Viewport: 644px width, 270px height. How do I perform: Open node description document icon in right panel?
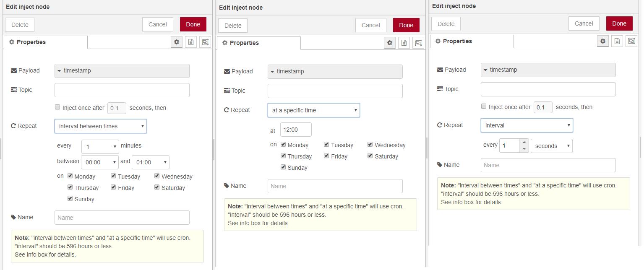(617, 41)
